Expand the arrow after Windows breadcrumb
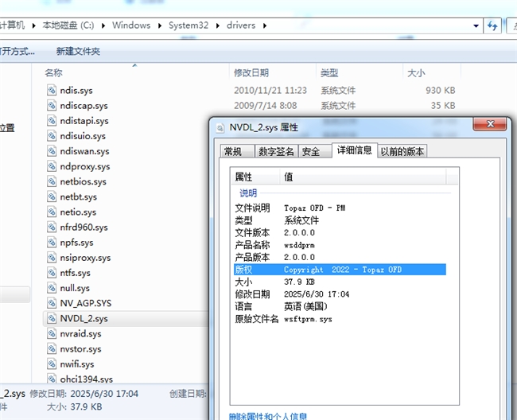 tap(160, 25)
